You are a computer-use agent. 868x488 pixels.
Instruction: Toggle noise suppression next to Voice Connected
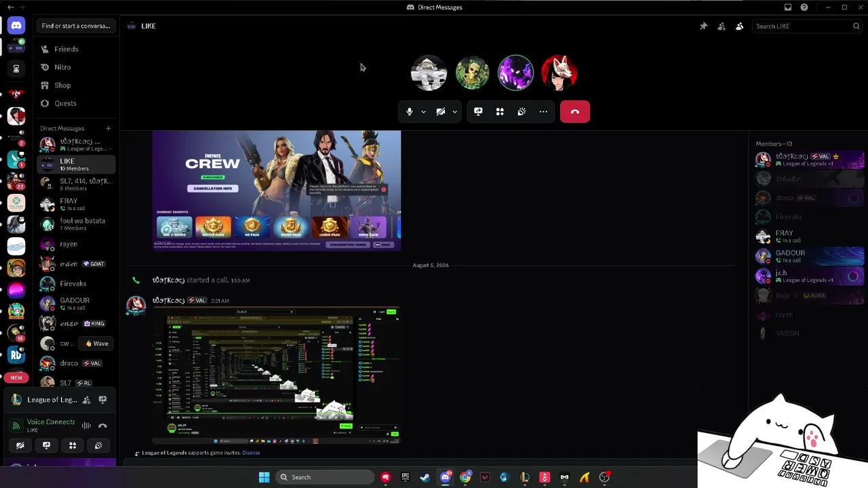(86, 426)
